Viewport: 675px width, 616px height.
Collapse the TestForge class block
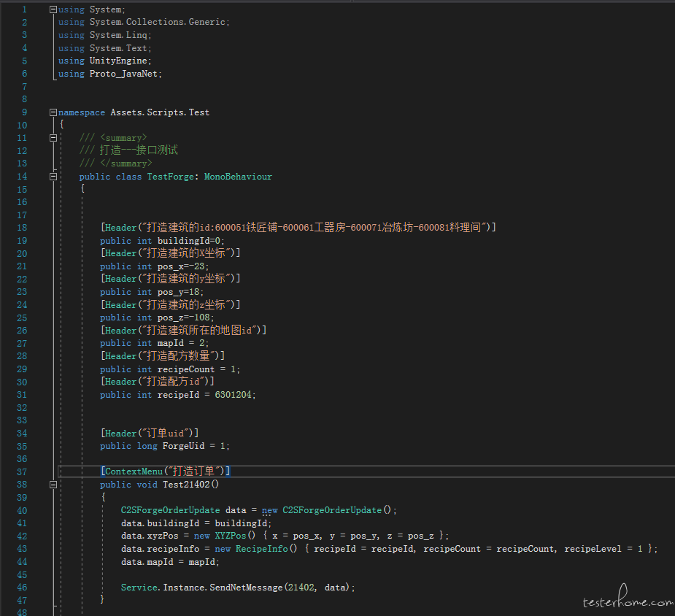coord(53,177)
